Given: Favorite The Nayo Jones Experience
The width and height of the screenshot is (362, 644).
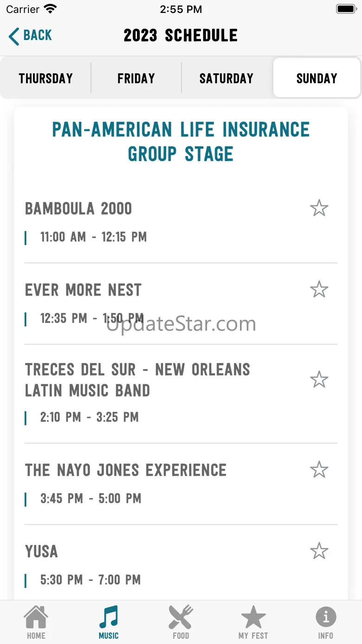Looking at the screenshot, I should 319,469.
